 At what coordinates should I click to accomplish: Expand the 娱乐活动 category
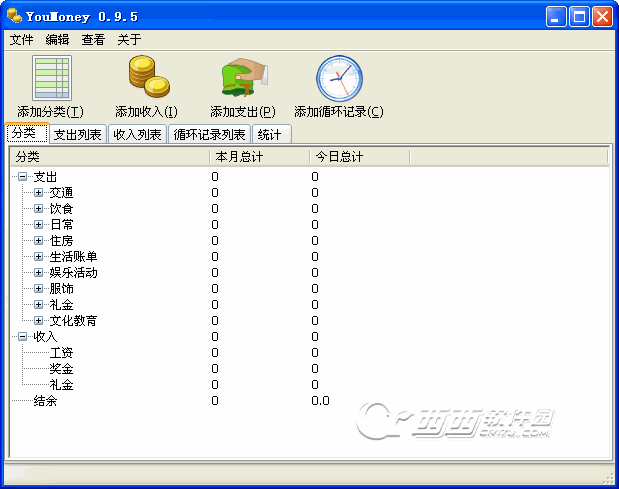(x=38, y=273)
